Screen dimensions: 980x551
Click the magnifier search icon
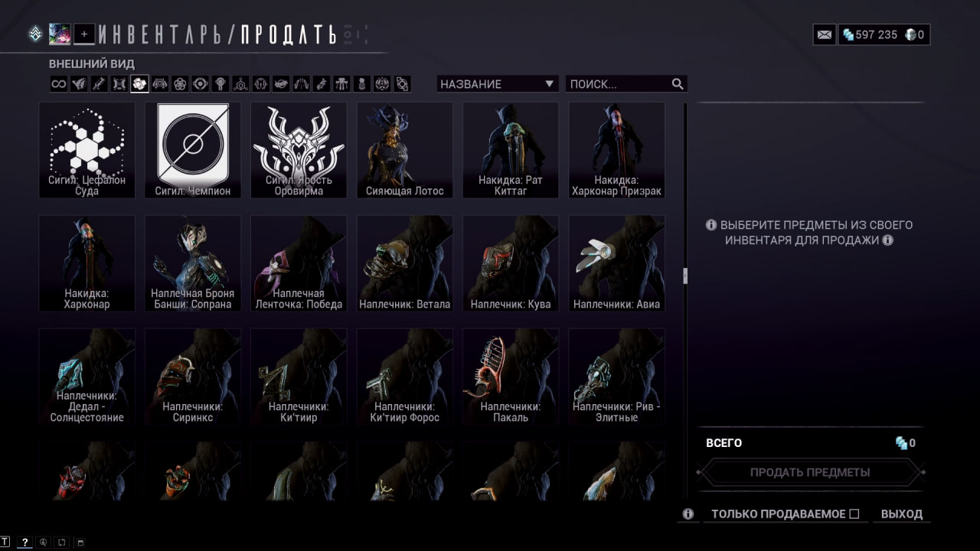coord(678,84)
